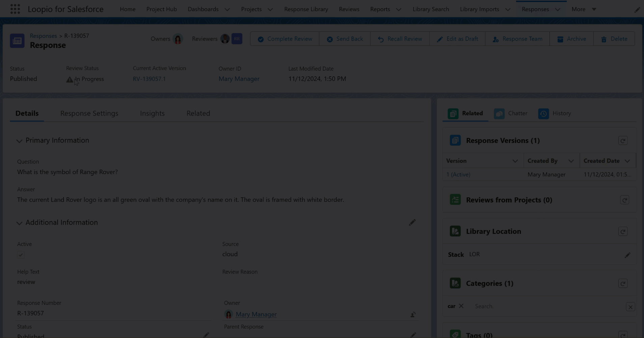This screenshot has width=644, height=338.
Task: Open the Projects dropdown arrow
Action: coord(270,9)
